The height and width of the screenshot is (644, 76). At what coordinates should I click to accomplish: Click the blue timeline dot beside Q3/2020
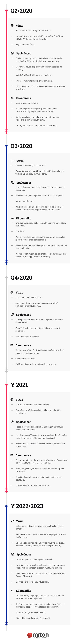point(6,146)
